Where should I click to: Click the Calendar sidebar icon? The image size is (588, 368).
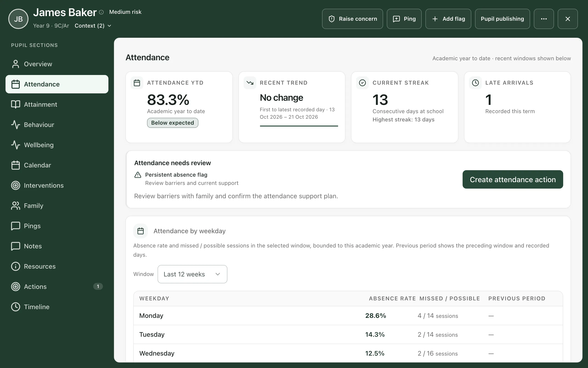click(16, 165)
